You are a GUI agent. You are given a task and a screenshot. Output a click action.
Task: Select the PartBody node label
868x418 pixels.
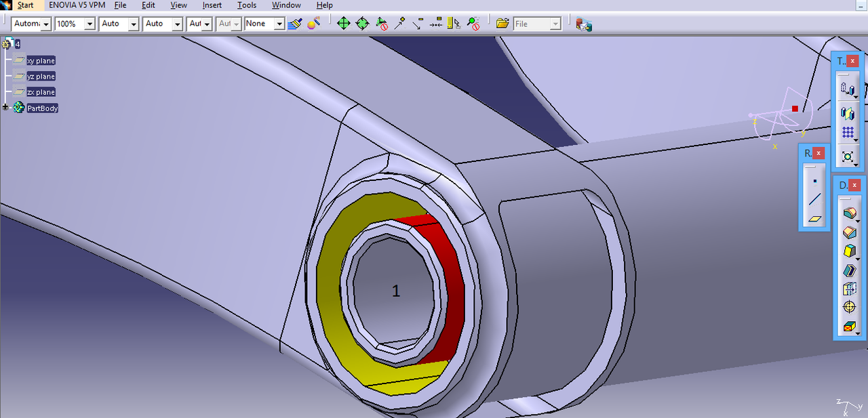[x=42, y=108]
